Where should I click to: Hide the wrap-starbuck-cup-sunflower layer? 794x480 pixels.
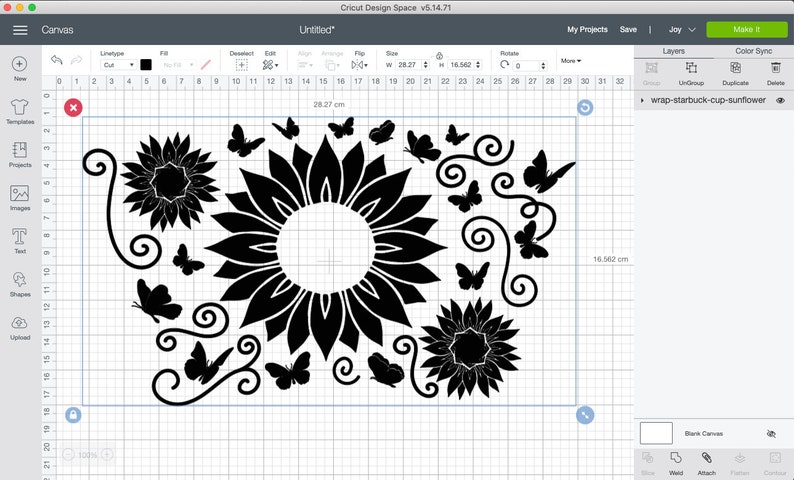780,100
